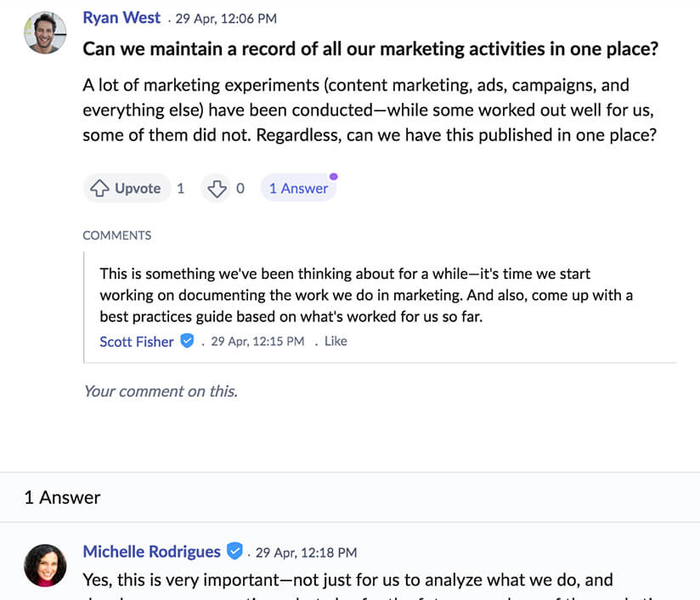This screenshot has width=700, height=600.
Task: Click the '1 Answer' section header
Action: pos(63,497)
